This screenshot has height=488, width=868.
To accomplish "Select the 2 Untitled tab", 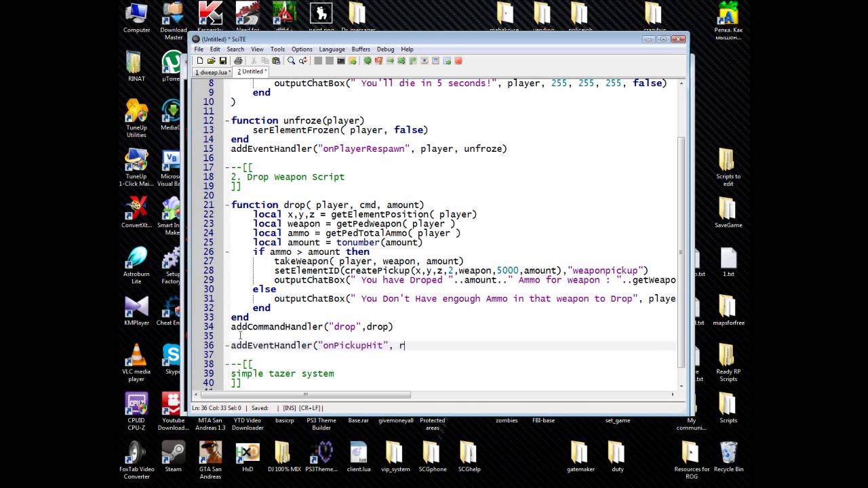I will pyautogui.click(x=252, y=71).
